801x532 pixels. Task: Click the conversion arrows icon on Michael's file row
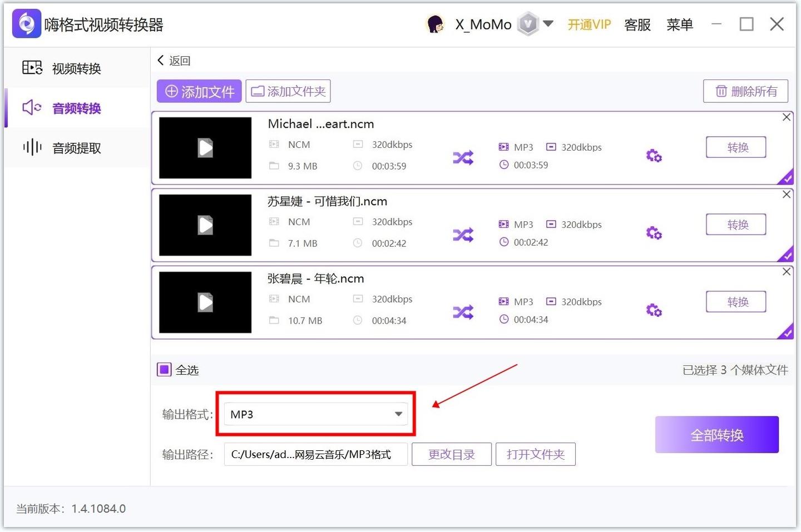point(463,157)
